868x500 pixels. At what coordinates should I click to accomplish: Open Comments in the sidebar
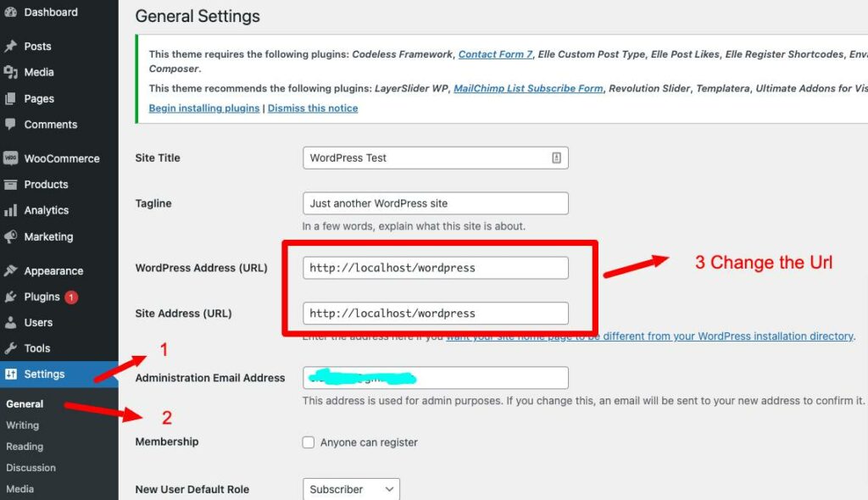pyautogui.click(x=50, y=125)
